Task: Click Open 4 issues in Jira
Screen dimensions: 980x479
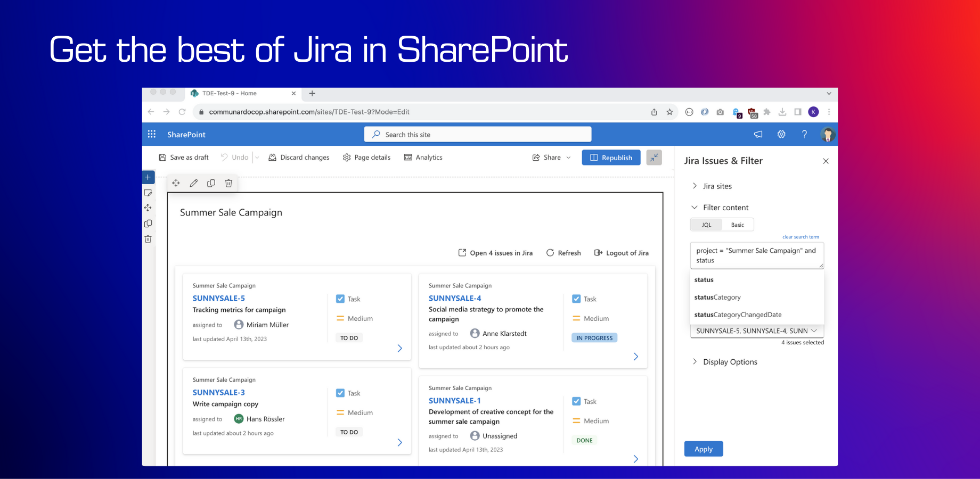Action: click(x=495, y=253)
